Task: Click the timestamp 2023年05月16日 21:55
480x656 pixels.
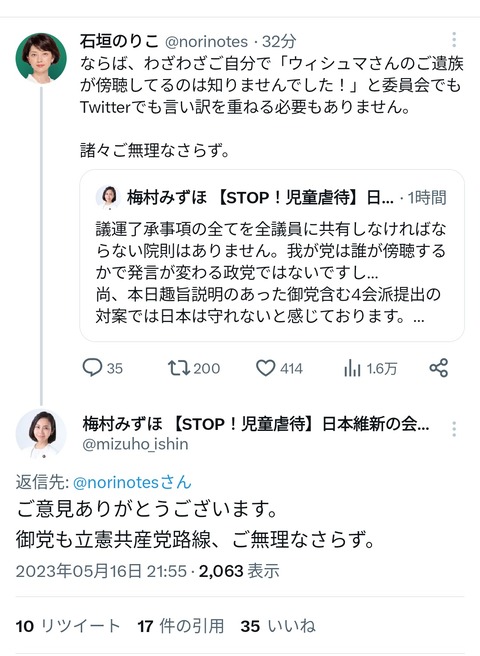Action: pyautogui.click(x=101, y=571)
